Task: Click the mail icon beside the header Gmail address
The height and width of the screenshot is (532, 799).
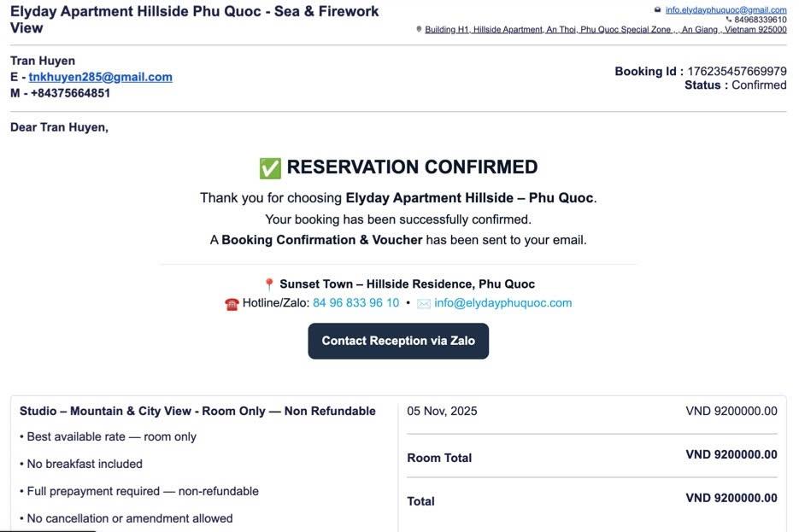Action: click(x=657, y=10)
